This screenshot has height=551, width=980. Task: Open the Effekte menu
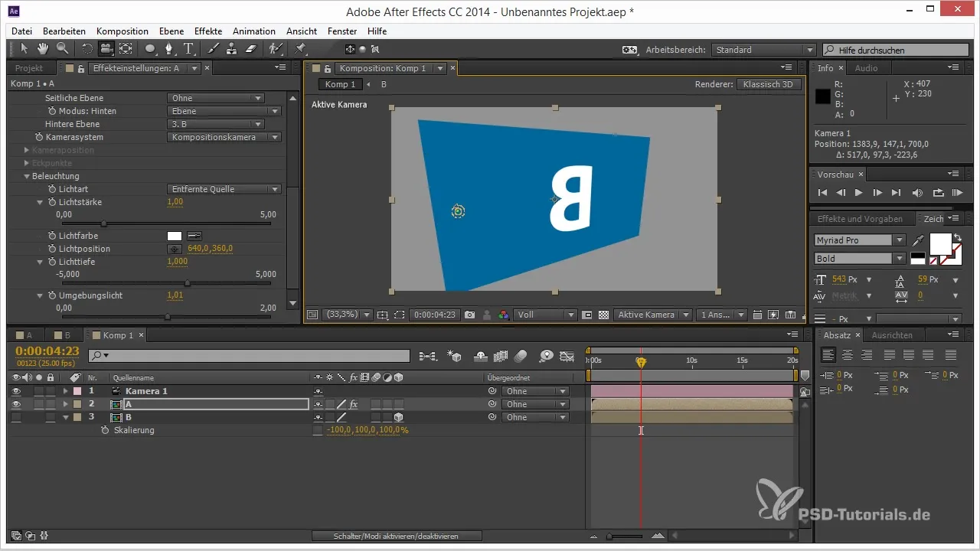point(208,31)
